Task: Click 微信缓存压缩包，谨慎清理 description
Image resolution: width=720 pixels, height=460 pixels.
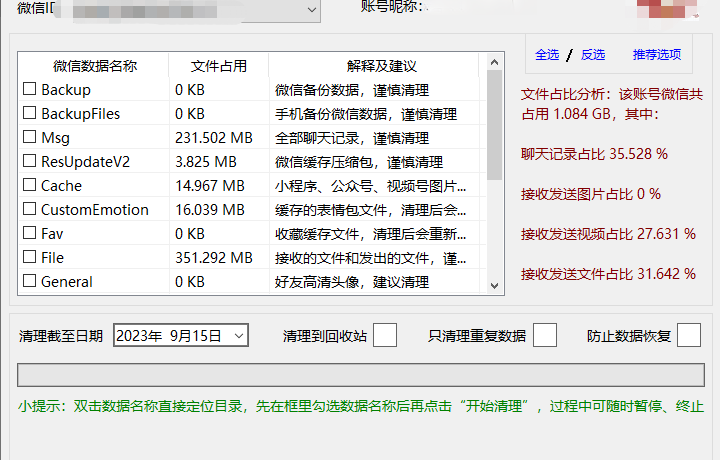Action: 359,162
